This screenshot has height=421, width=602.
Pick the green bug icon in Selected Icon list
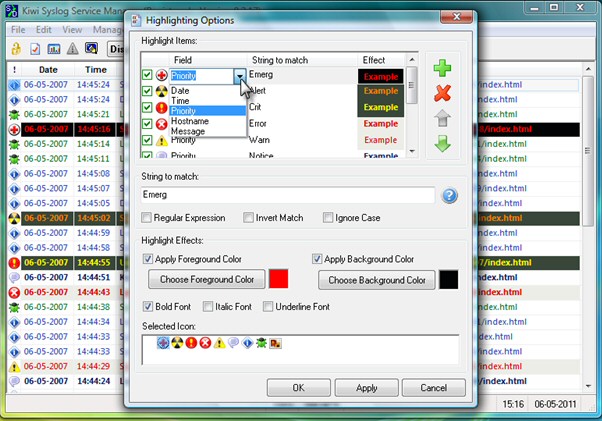tap(260, 343)
